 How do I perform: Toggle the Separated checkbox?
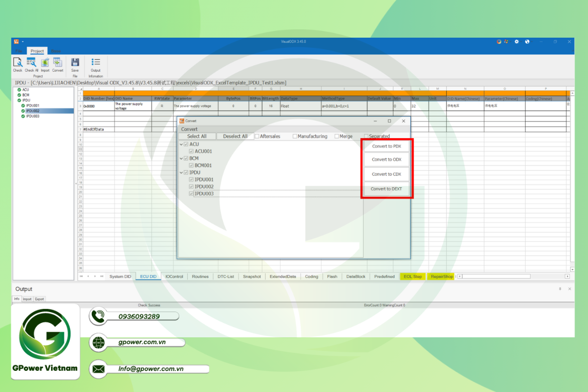point(366,136)
